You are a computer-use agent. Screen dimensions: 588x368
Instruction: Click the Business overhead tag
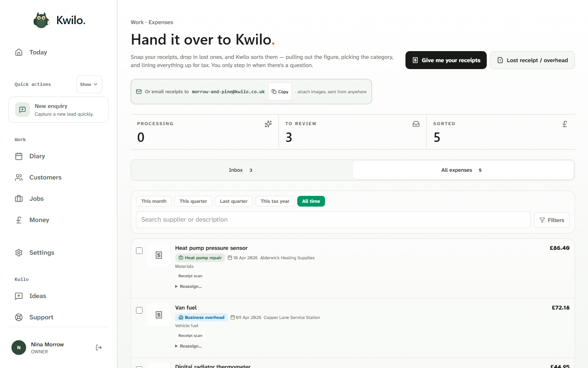(x=201, y=317)
